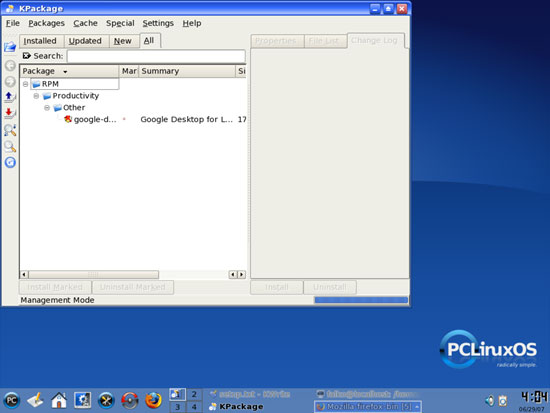Screen dimensions: 550x413
Task: Click the blue progress bar in status bar
Action: 361,300
